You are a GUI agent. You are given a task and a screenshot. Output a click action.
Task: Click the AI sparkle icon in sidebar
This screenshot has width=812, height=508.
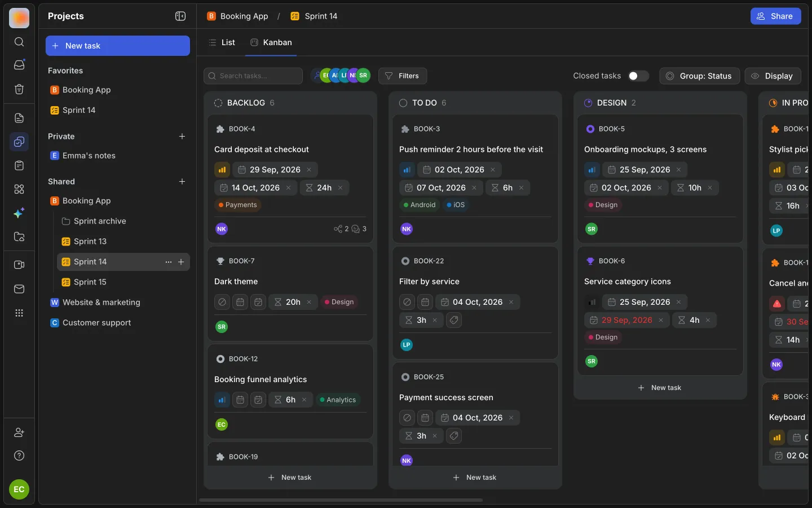click(19, 213)
